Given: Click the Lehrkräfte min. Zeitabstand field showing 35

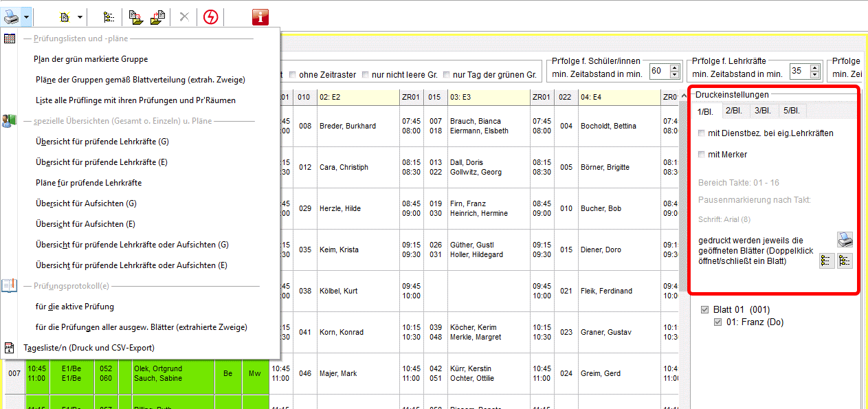Looking at the screenshot, I should pos(799,71).
